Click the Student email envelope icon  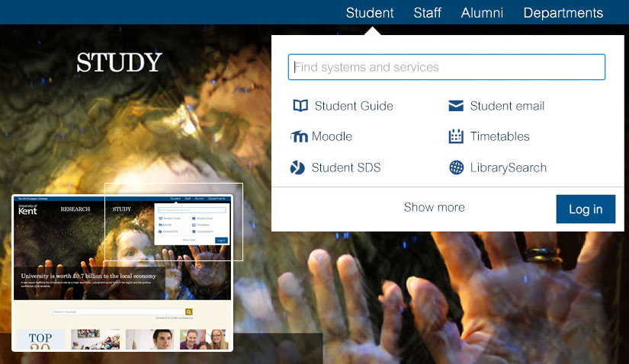(x=456, y=106)
